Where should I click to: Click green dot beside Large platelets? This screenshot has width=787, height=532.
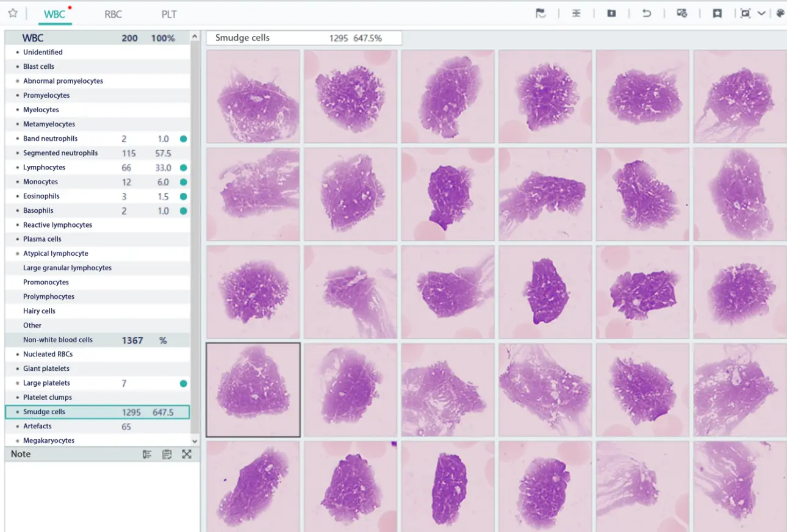pos(184,384)
